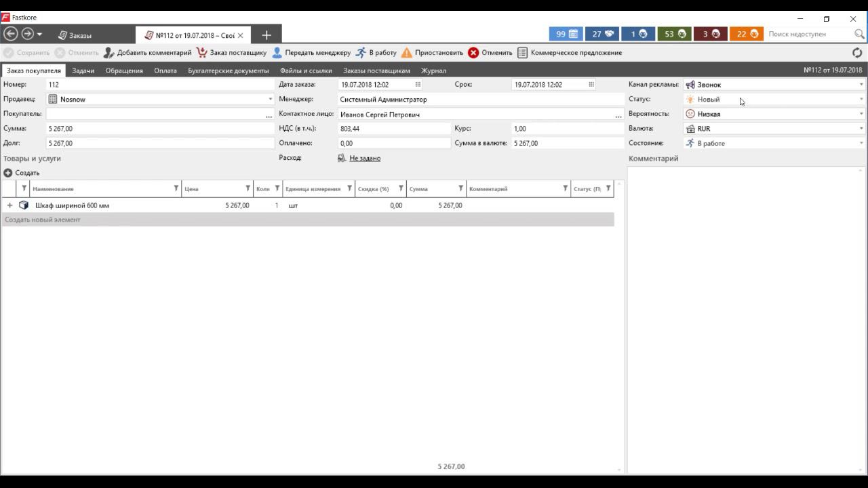The height and width of the screenshot is (488, 868).
Task: Create Заказ поставщику
Action: [x=231, y=53]
